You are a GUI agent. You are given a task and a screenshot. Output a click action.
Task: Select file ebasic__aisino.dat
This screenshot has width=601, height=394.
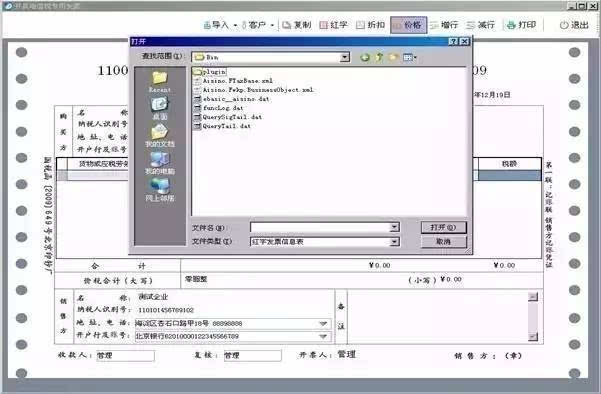pyautogui.click(x=232, y=99)
